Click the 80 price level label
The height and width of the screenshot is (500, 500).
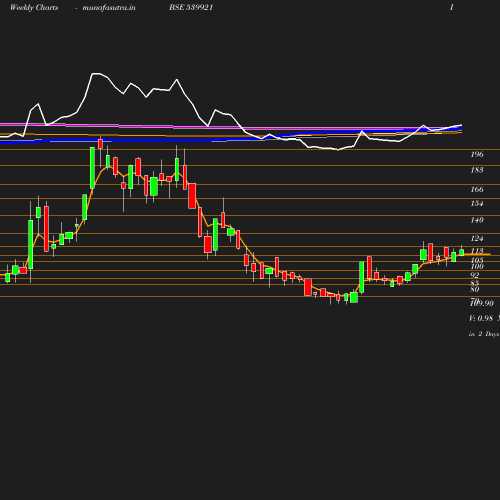pyautogui.click(x=475, y=289)
